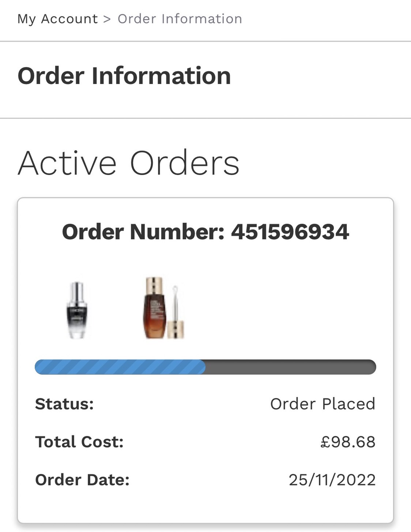Select the £98.68 total cost value

[x=348, y=442]
